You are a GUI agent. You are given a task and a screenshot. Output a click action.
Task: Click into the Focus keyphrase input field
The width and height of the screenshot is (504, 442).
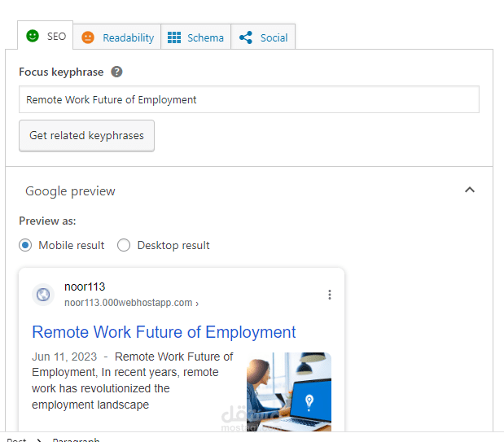point(248,100)
